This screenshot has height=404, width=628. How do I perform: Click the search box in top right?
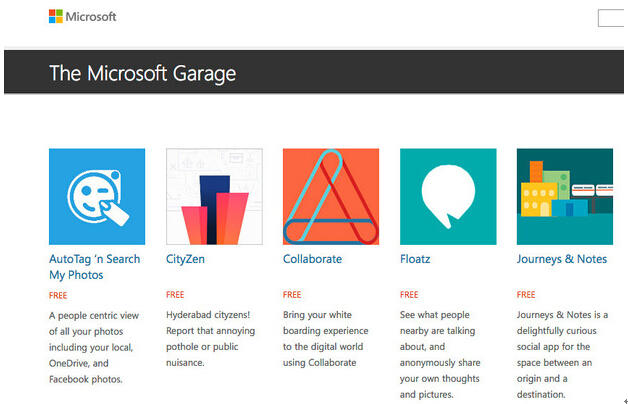(x=612, y=18)
